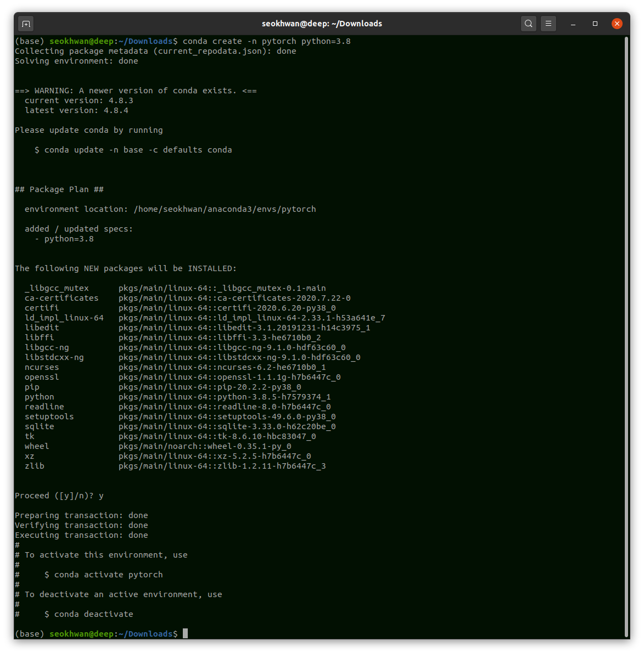Click the 'latest version: 4.8.4' line
The height and width of the screenshot is (652, 644).
pyautogui.click(x=76, y=111)
